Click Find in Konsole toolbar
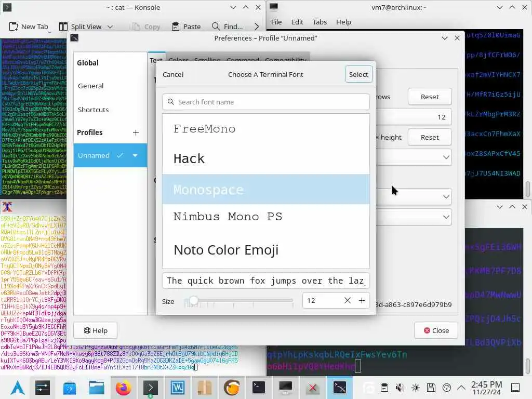This screenshot has width=532, height=399. point(227,26)
